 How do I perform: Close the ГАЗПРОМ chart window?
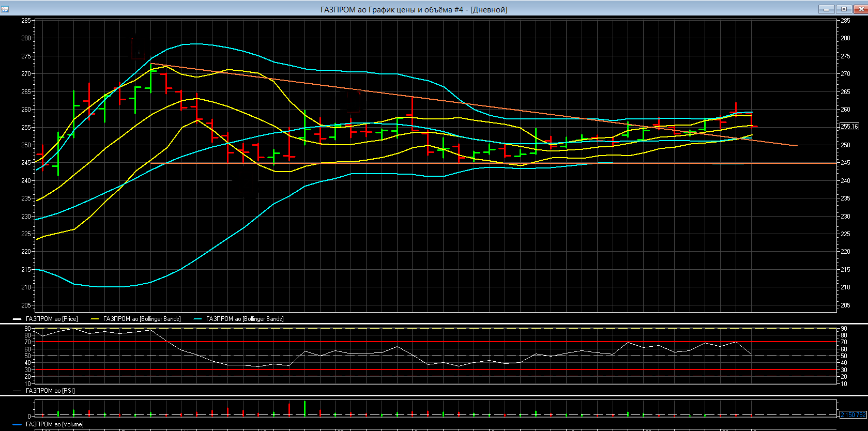pos(860,9)
